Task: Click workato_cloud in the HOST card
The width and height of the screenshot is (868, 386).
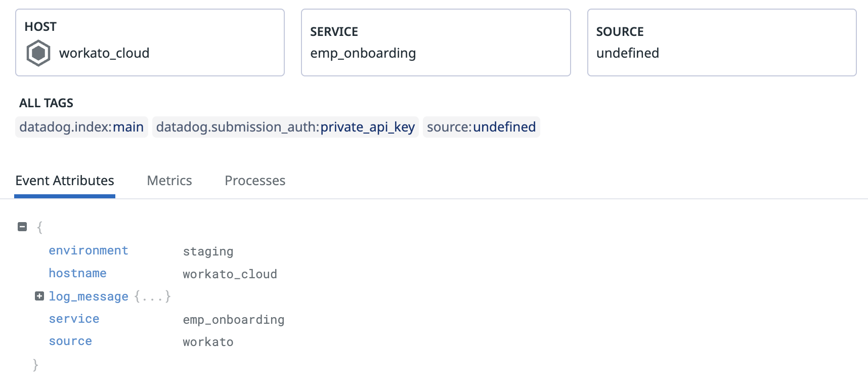Action: (x=104, y=53)
